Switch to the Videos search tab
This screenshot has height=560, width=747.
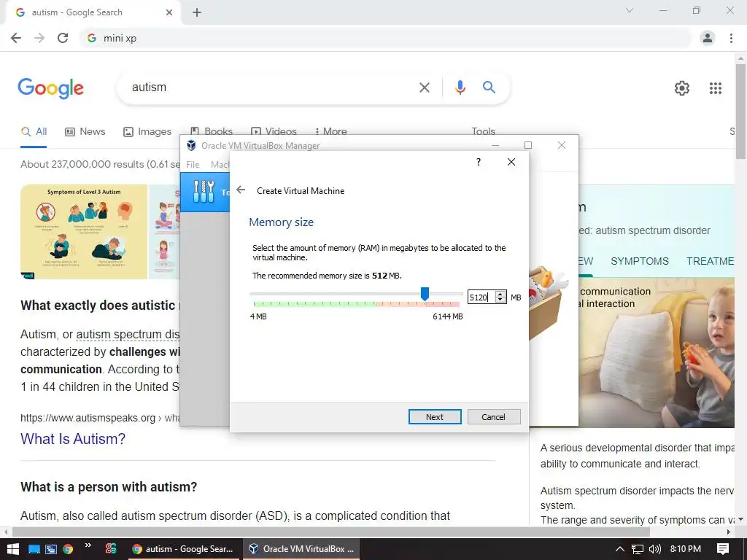274,131
